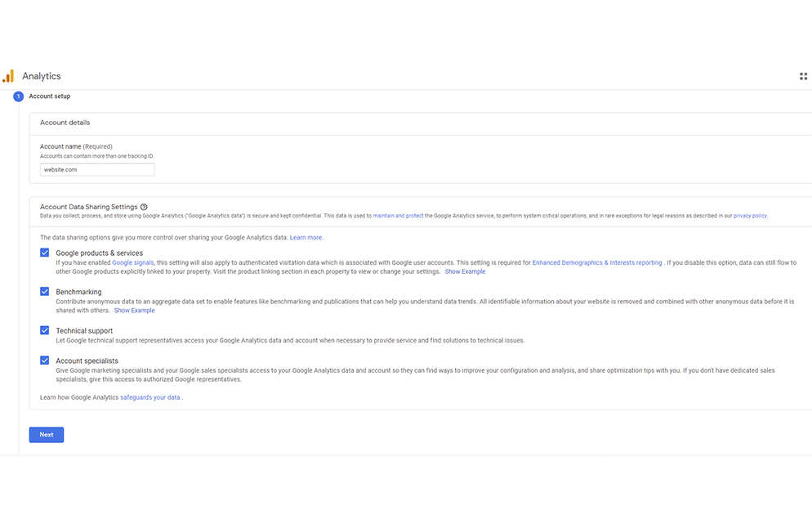Click the 'Technical support' label text
Image resolution: width=812 pixels, height=524 pixels.
click(84, 331)
